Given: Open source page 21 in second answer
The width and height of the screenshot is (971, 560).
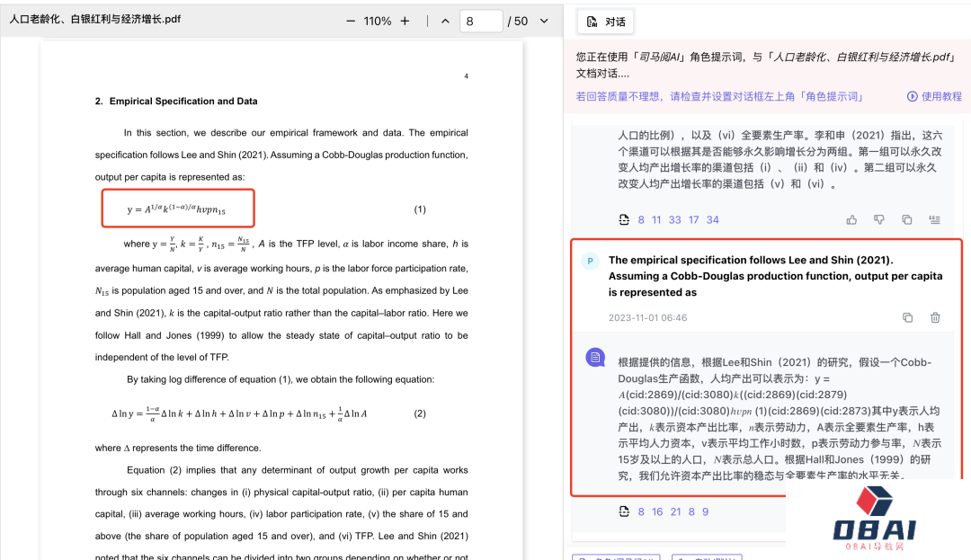Looking at the screenshot, I should pyautogui.click(x=675, y=511).
